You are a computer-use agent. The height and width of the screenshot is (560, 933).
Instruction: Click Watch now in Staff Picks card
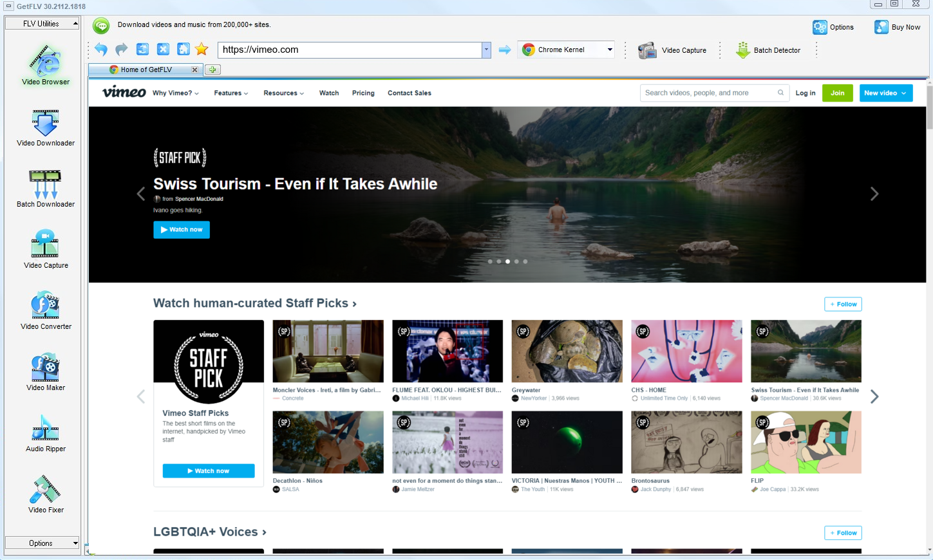click(209, 471)
